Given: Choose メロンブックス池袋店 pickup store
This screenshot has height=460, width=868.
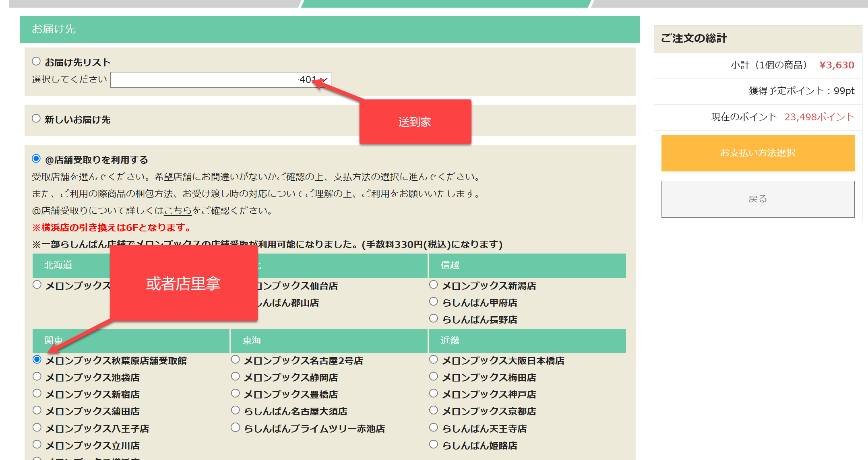Looking at the screenshot, I should tap(37, 377).
